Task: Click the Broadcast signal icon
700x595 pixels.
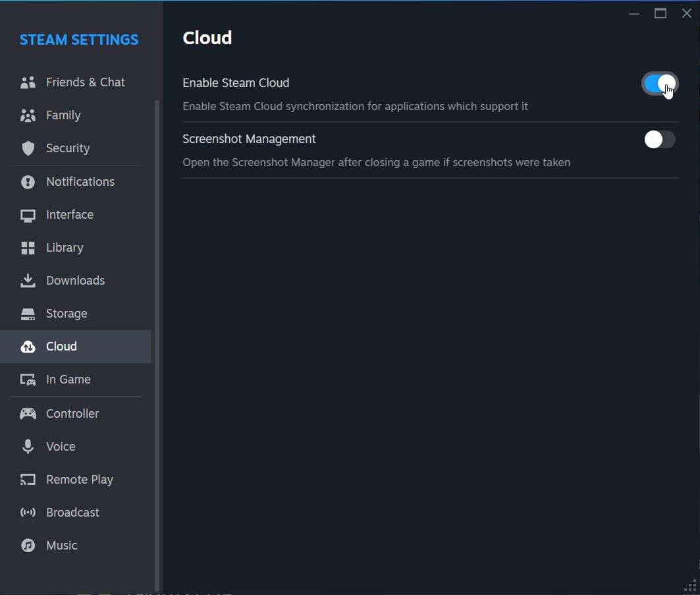Action: click(x=28, y=513)
